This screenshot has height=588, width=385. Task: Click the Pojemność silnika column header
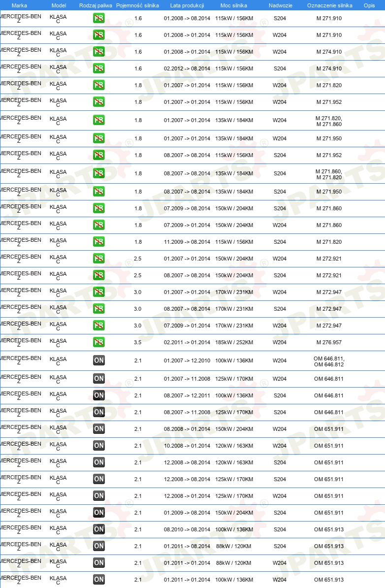click(137, 5)
